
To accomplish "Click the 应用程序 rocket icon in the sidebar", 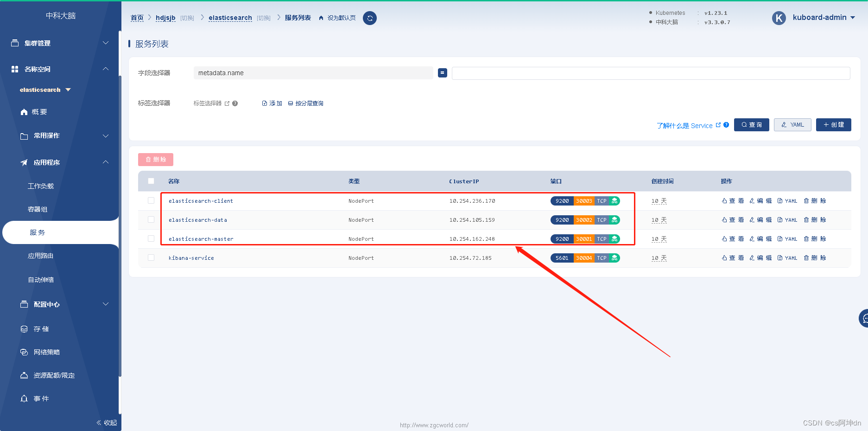I will 24,162.
